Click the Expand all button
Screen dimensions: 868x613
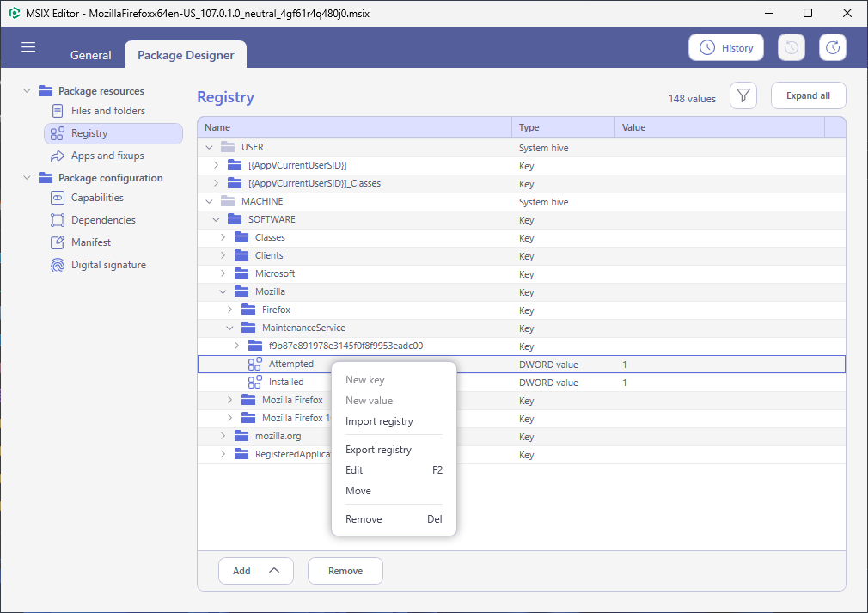click(808, 95)
